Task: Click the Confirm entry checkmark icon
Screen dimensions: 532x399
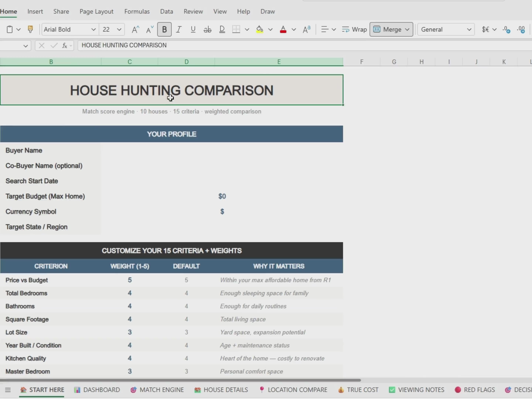Action: (54, 45)
